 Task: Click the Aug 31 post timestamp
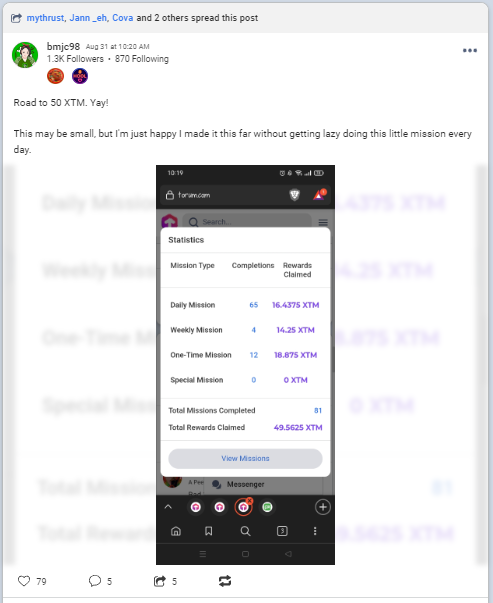click(x=117, y=47)
